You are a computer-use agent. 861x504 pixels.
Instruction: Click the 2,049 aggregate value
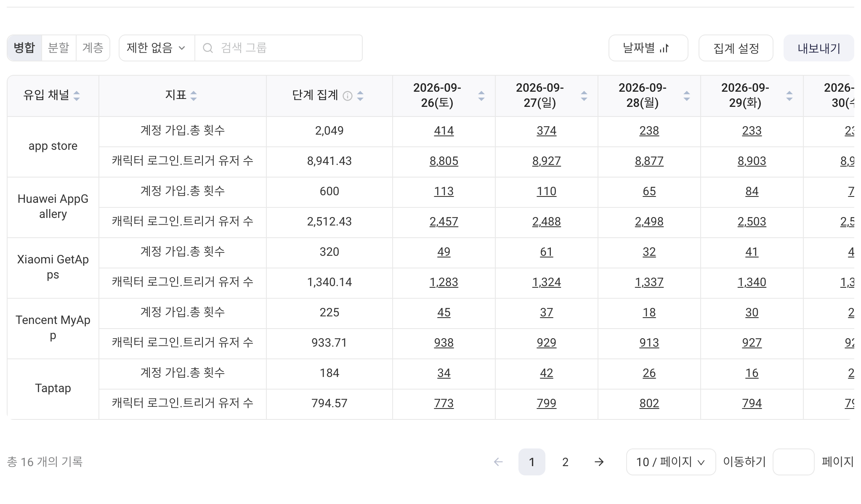[x=329, y=131]
